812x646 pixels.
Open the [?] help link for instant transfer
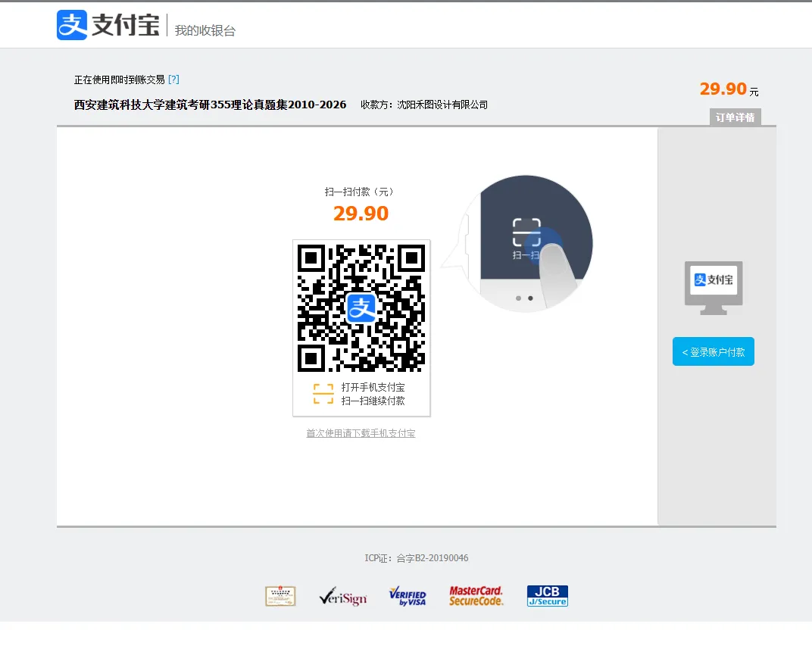(x=174, y=80)
